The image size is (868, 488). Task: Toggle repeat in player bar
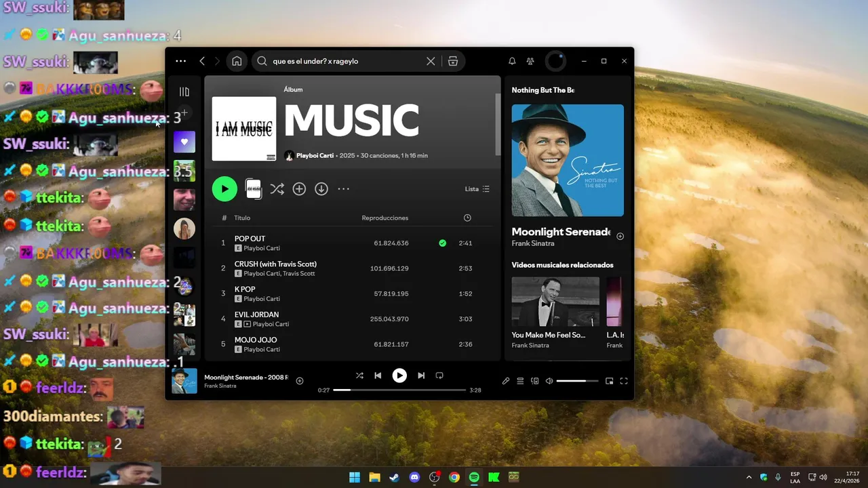coord(439,375)
